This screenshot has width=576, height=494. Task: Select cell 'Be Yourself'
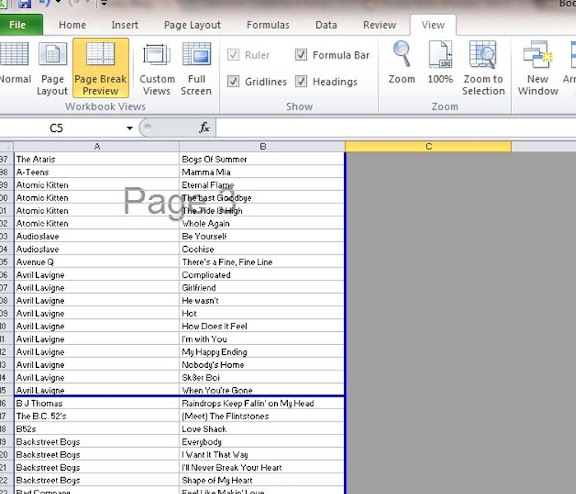coord(262,236)
